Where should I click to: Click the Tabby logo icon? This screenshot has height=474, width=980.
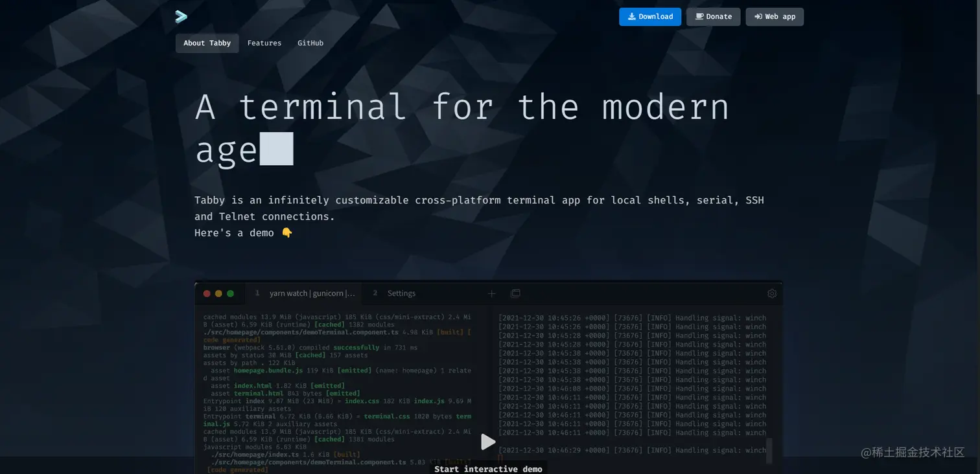181,17
